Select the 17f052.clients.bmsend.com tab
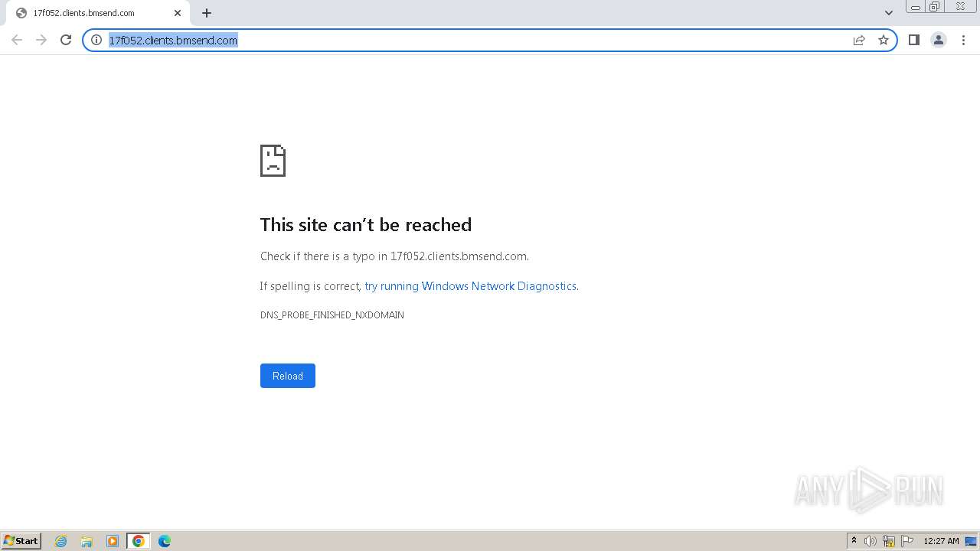The width and height of the screenshot is (980, 551). pyautogui.click(x=97, y=13)
